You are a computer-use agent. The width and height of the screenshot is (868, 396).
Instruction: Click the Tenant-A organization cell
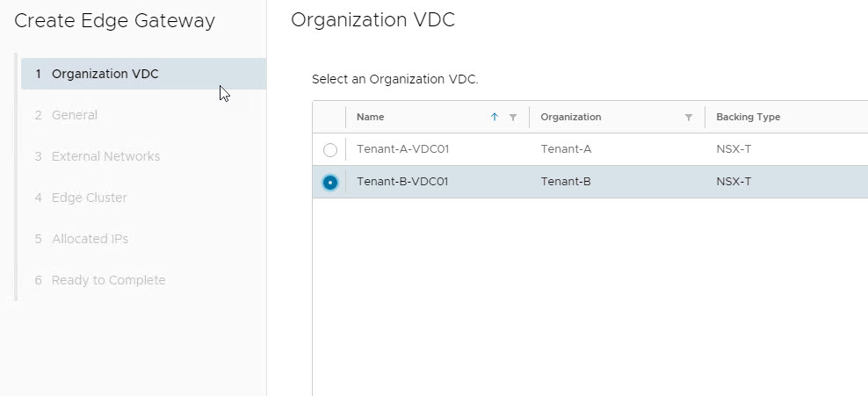tap(566, 149)
